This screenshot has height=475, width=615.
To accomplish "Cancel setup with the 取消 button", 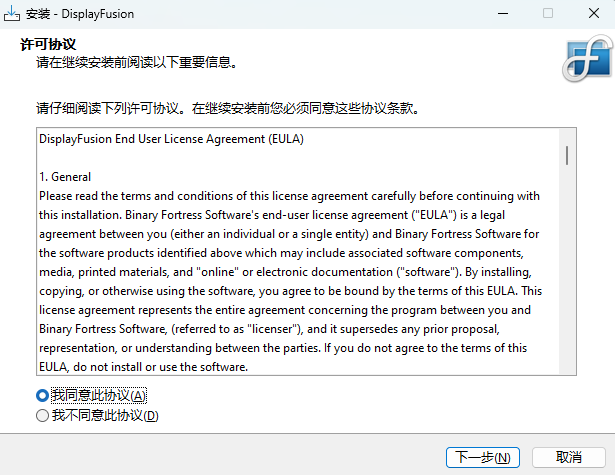I will [x=569, y=457].
